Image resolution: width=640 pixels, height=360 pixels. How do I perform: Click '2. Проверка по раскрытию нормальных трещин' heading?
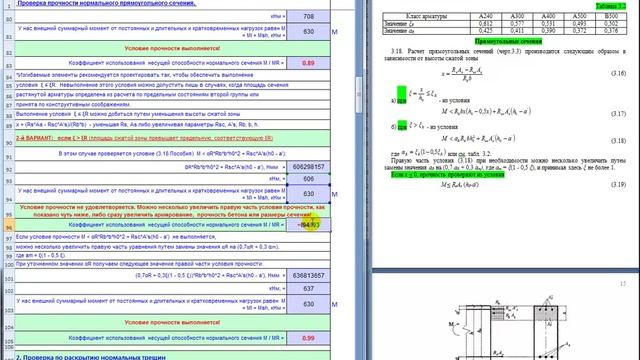[x=91, y=357]
